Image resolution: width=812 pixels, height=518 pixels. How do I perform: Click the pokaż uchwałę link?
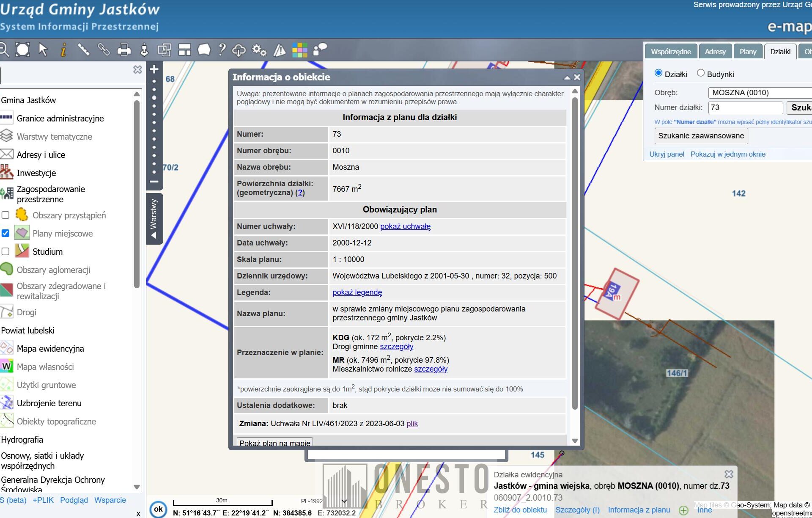(x=405, y=226)
